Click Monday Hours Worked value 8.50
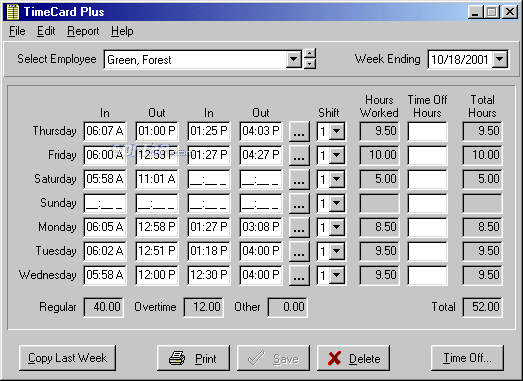 379,227
